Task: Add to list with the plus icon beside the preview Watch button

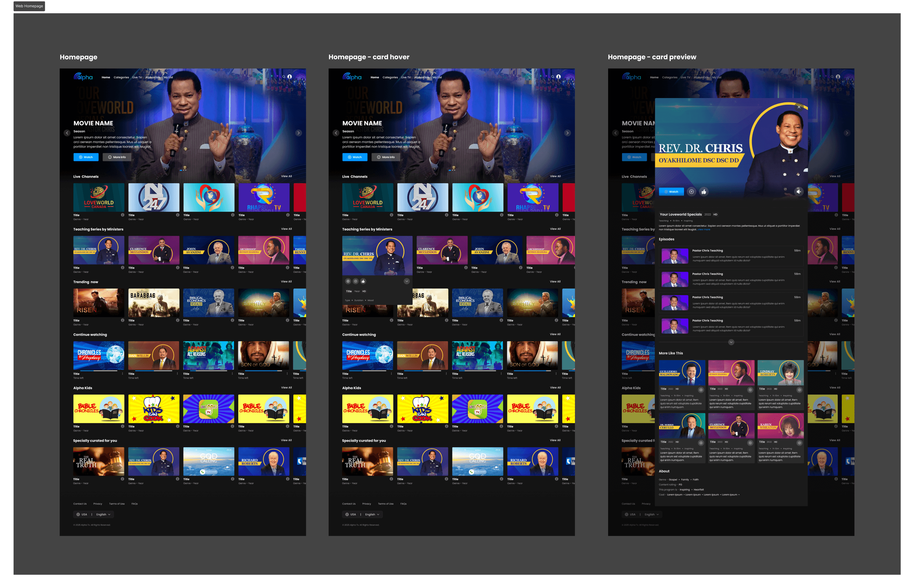Action: pyautogui.click(x=691, y=192)
